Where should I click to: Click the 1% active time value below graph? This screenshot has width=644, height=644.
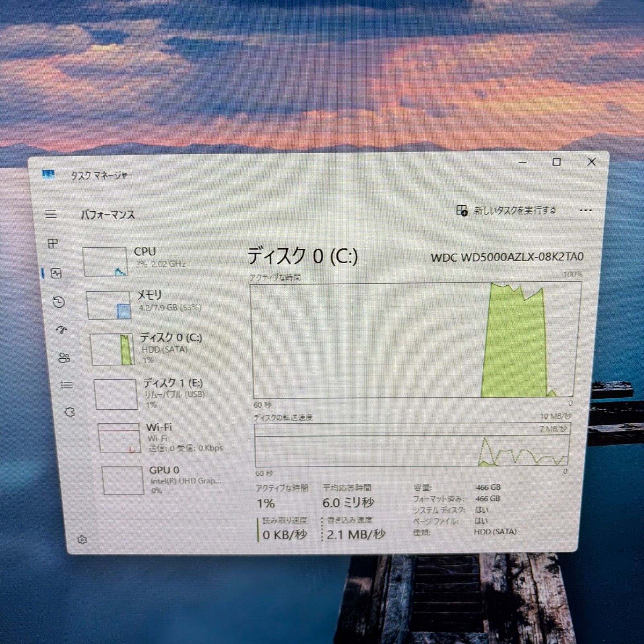pos(266,503)
